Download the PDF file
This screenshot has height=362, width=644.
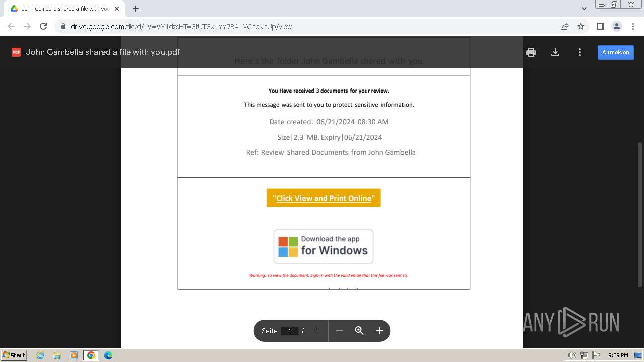[555, 52]
